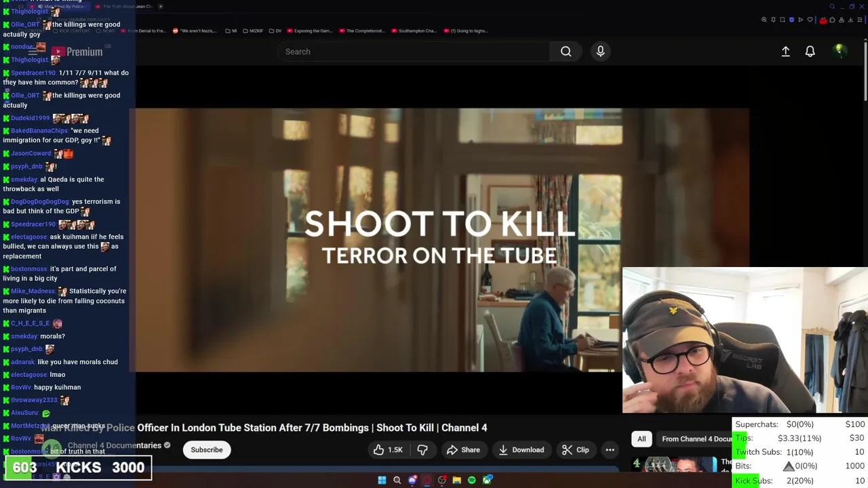Click chat username 'Mike_Madness'
The width and height of the screenshot is (868, 488).
[33, 291]
